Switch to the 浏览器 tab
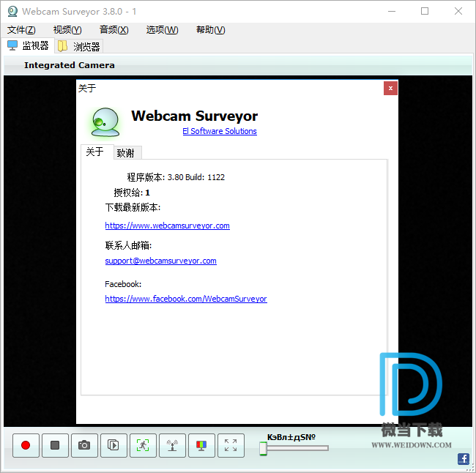Screen dimensions: 476x473 tap(79, 46)
